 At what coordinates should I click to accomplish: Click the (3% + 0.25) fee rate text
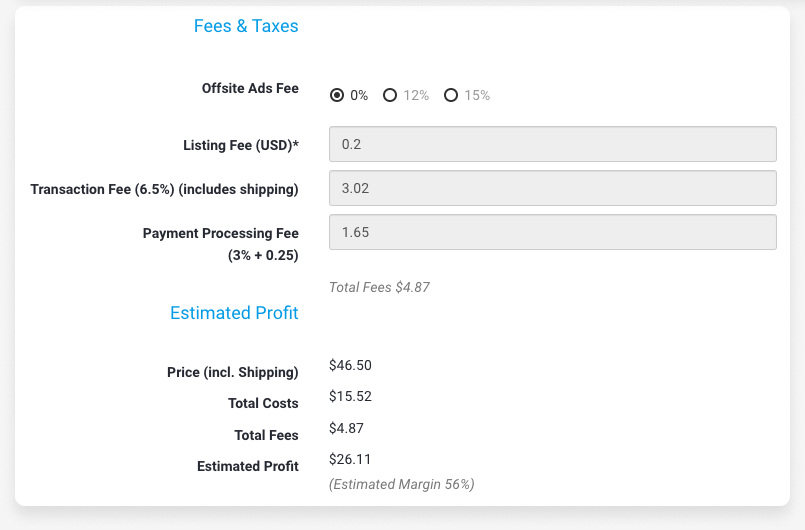[263, 255]
